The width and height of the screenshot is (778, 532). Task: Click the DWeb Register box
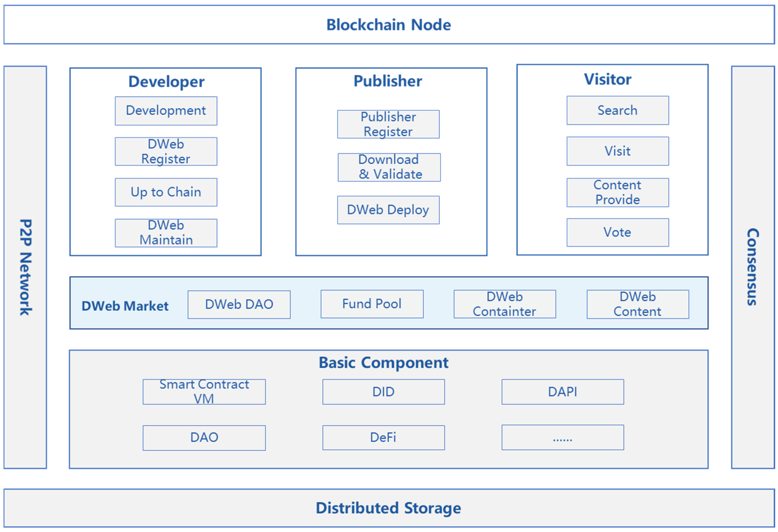pyautogui.click(x=166, y=151)
